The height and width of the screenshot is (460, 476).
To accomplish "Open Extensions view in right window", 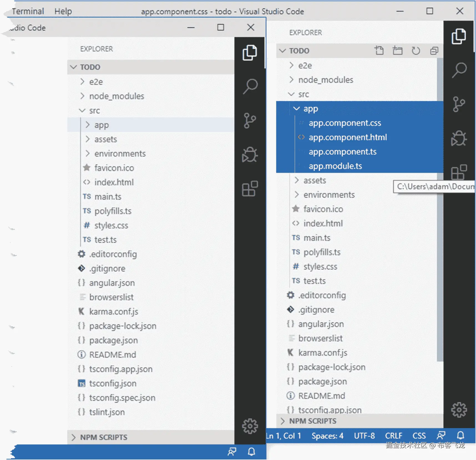I will pos(459,172).
